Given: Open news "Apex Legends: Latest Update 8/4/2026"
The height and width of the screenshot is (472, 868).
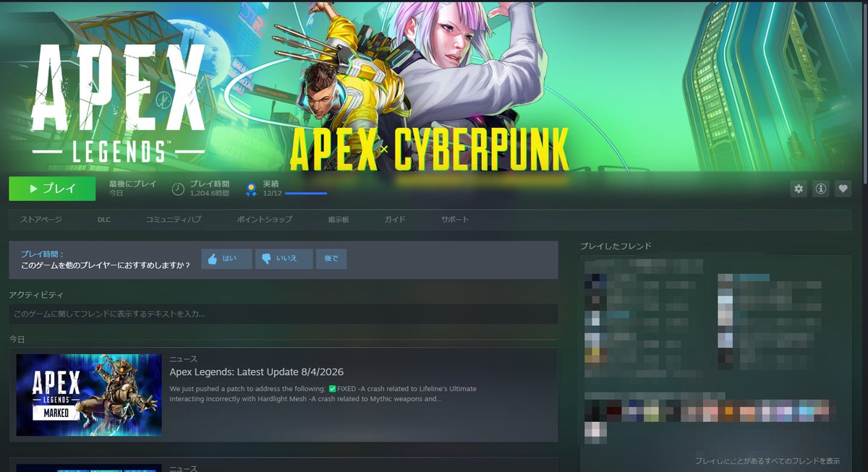Looking at the screenshot, I should (x=257, y=372).
